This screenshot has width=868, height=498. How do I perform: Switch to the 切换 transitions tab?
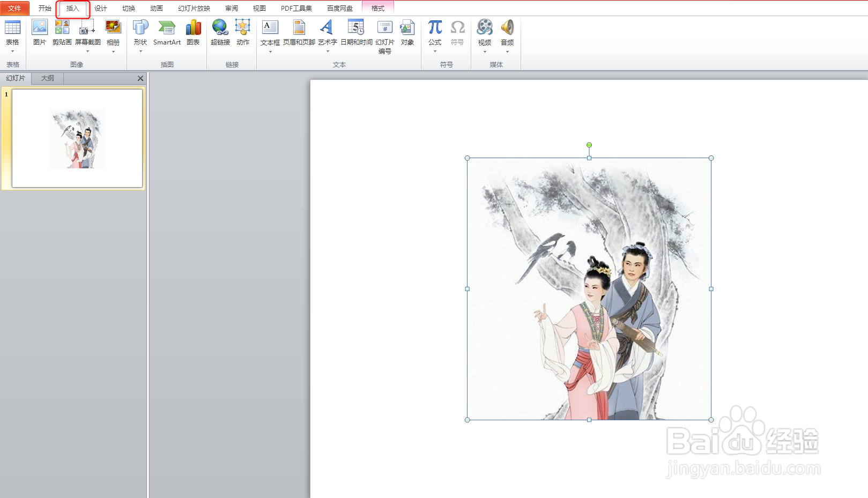coord(129,8)
